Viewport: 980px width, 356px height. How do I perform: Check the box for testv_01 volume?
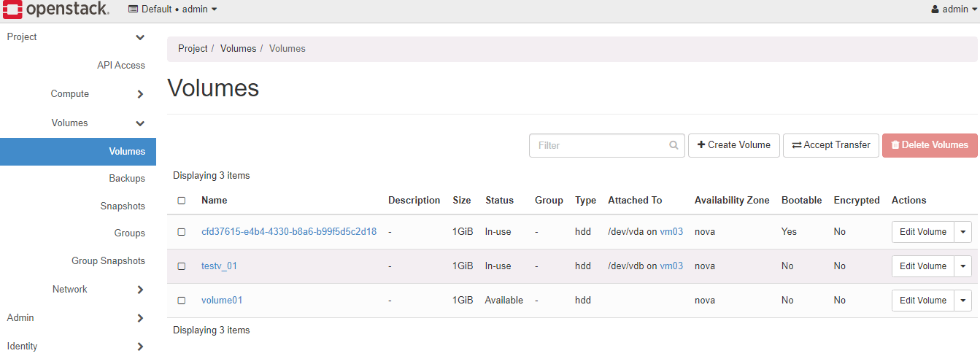182,266
